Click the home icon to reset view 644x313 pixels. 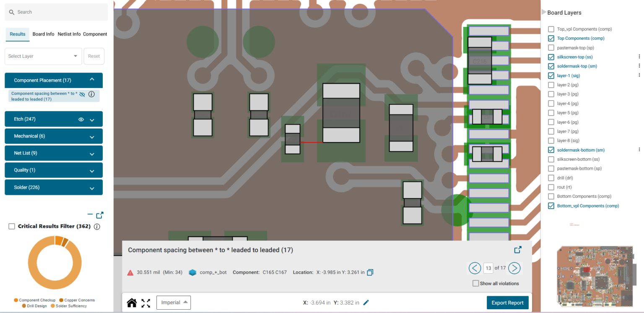[132, 303]
